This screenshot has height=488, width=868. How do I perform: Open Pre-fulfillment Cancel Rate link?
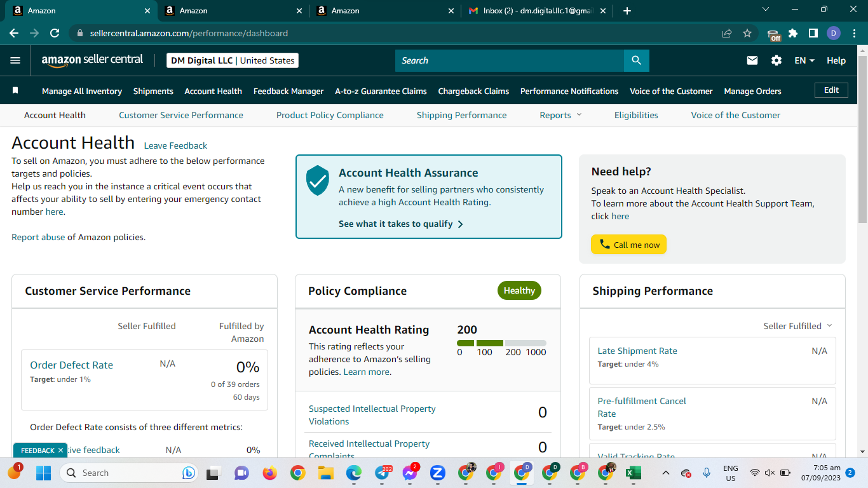click(642, 407)
